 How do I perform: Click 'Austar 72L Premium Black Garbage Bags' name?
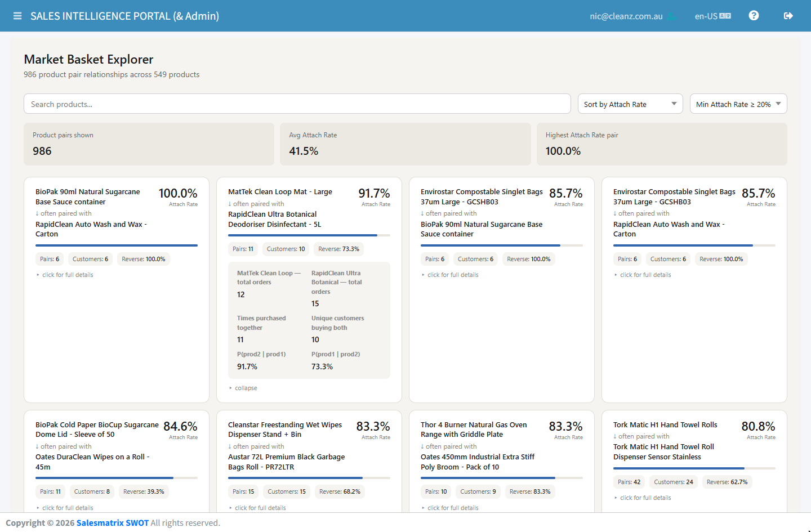tap(286, 462)
